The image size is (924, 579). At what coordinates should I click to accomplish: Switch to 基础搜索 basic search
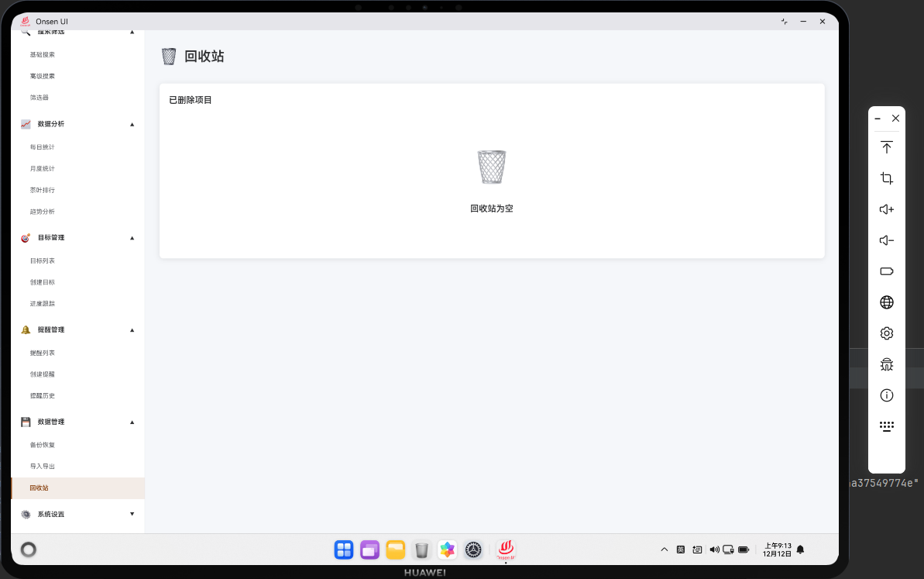(x=42, y=54)
